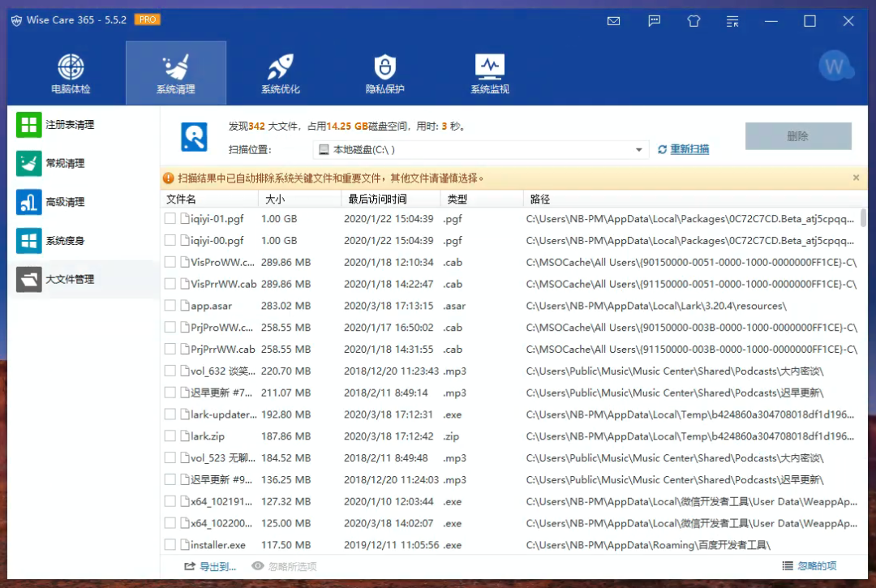The height and width of the screenshot is (588, 876).
Task: Open the feedback chat bubble icon
Action: point(654,21)
